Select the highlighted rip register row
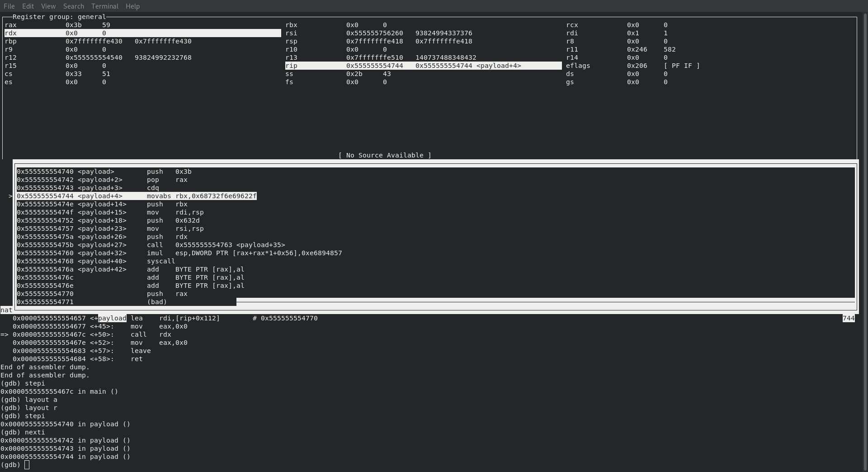The width and height of the screenshot is (868, 472). 423,66
